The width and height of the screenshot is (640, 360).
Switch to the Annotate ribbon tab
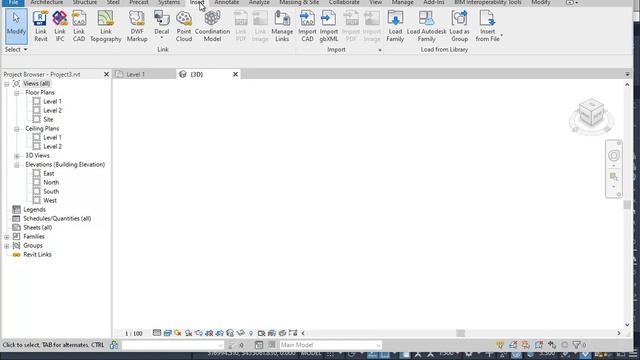227,2
